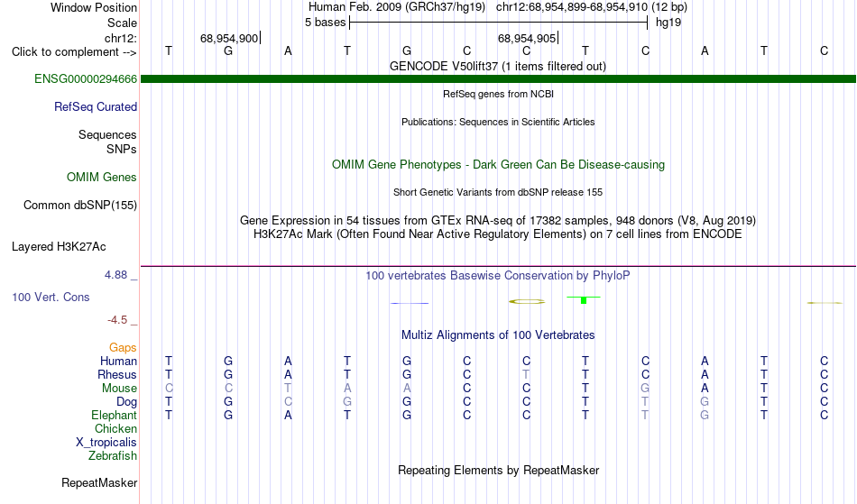Click the RepeatMasker track label
857x504 pixels.
tap(99, 483)
